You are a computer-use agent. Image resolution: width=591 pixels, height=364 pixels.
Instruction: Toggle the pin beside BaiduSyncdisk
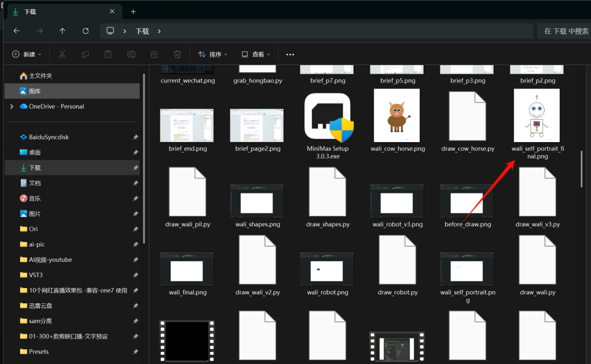click(x=135, y=137)
